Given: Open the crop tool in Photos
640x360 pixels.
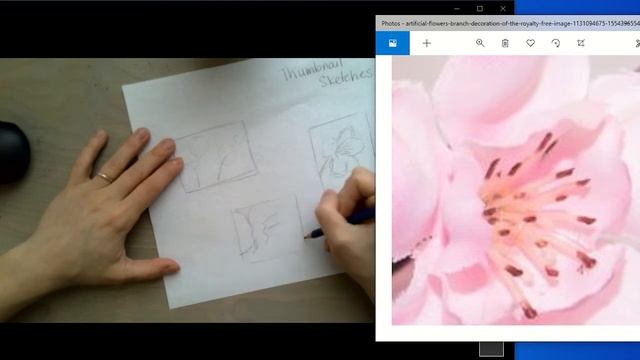Looking at the screenshot, I should (x=581, y=43).
